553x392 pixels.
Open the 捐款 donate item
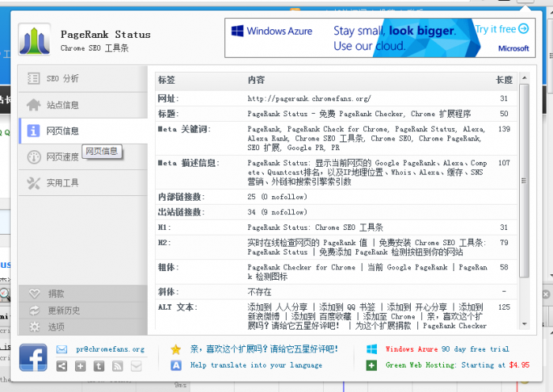coord(83,293)
